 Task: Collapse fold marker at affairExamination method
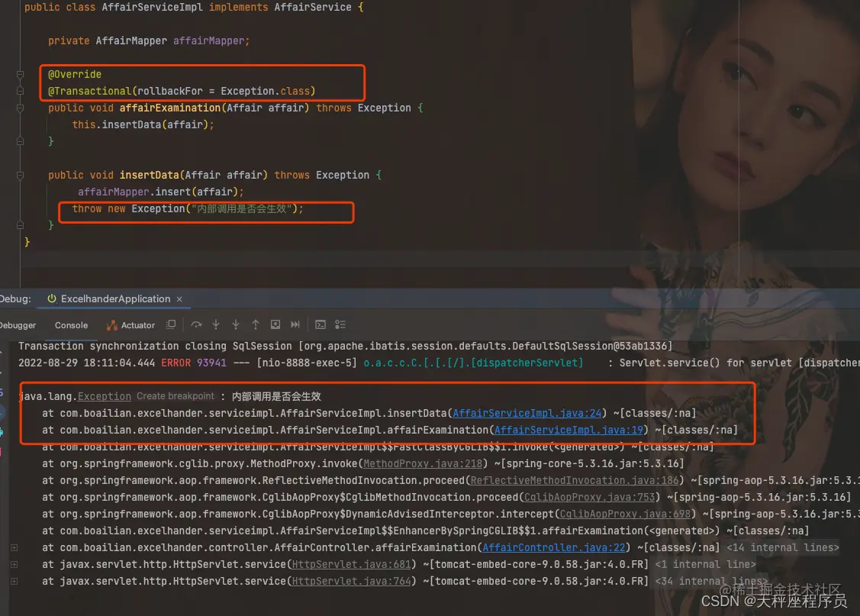tap(21, 108)
